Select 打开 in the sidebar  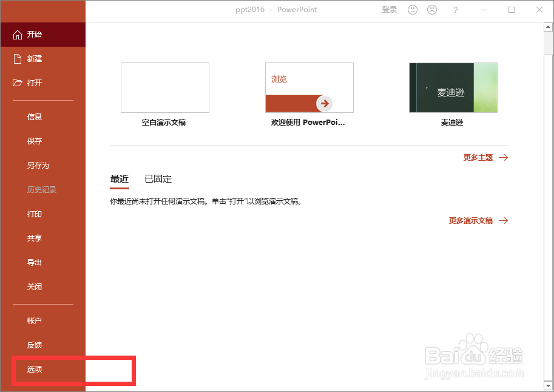(x=42, y=83)
